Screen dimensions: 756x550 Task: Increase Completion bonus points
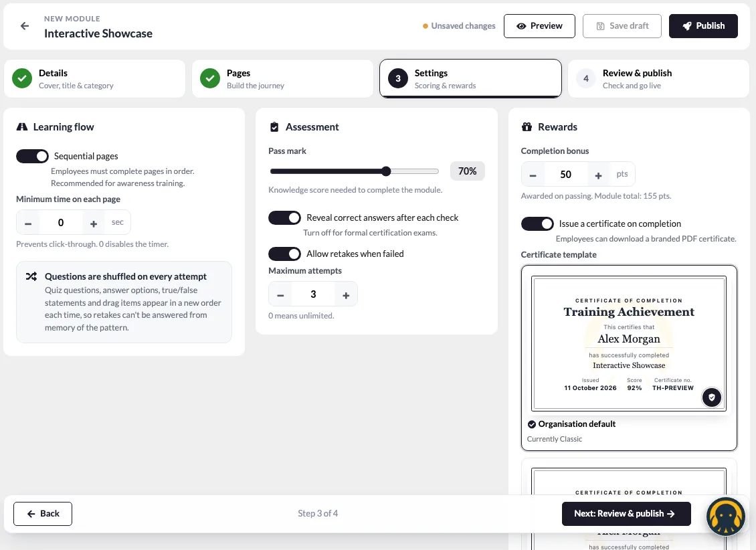pos(598,175)
